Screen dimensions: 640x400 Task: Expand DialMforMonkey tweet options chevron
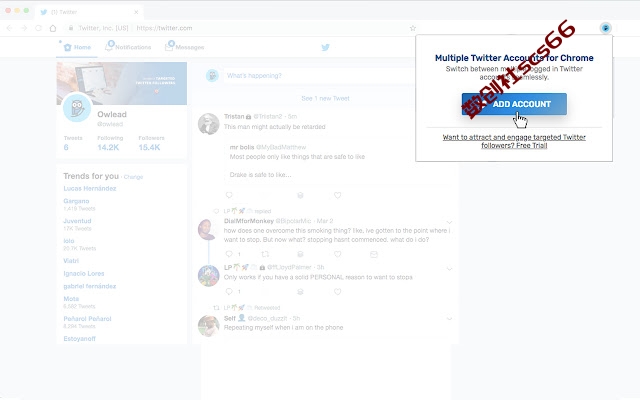[449, 222]
